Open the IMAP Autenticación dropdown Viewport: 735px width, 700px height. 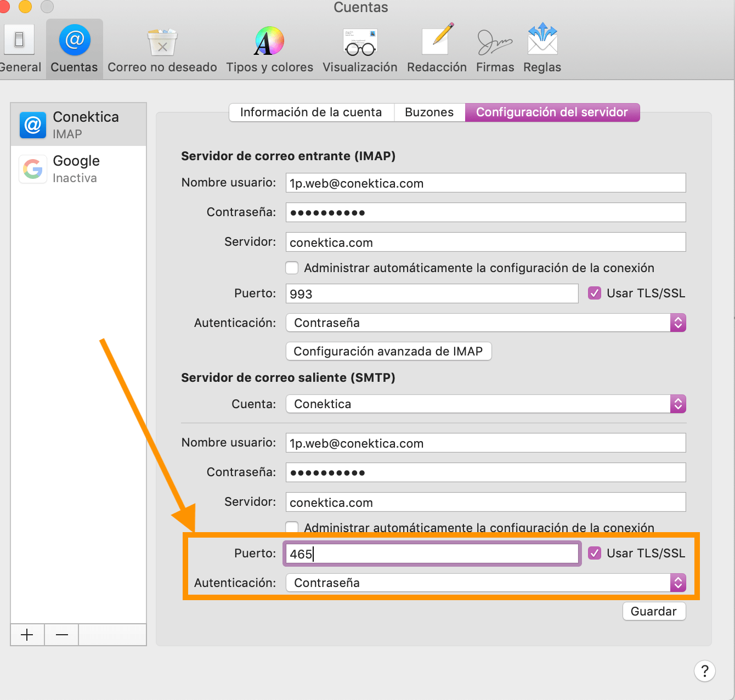(485, 323)
